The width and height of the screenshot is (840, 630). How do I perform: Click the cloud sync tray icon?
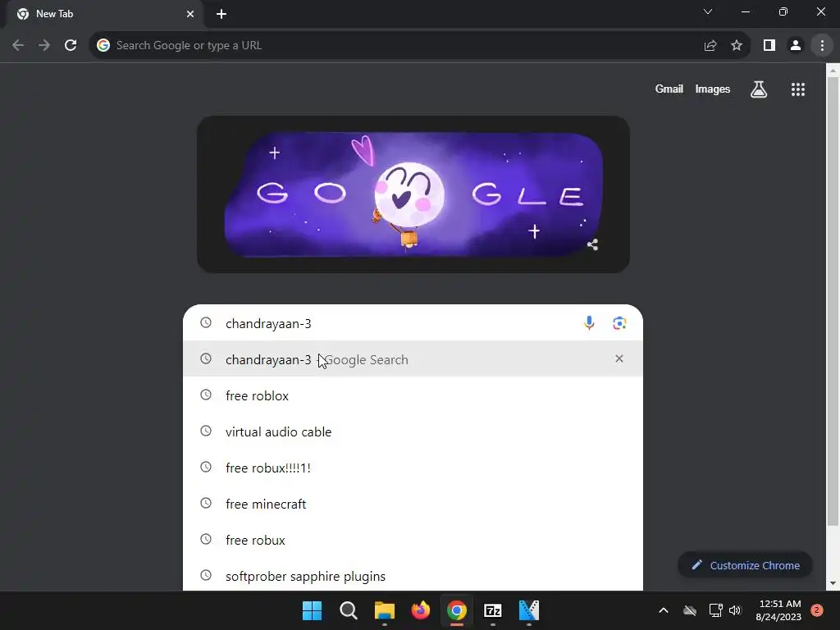point(689,610)
